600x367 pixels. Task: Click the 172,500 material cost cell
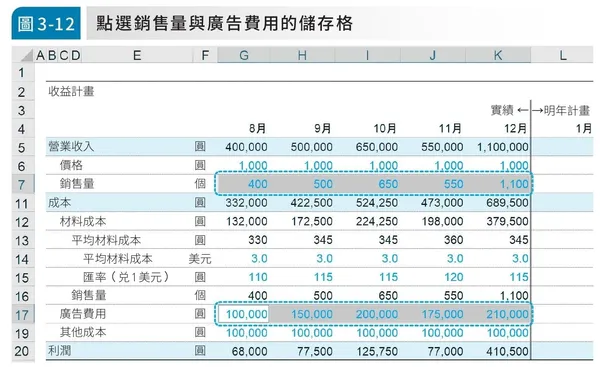(311, 222)
